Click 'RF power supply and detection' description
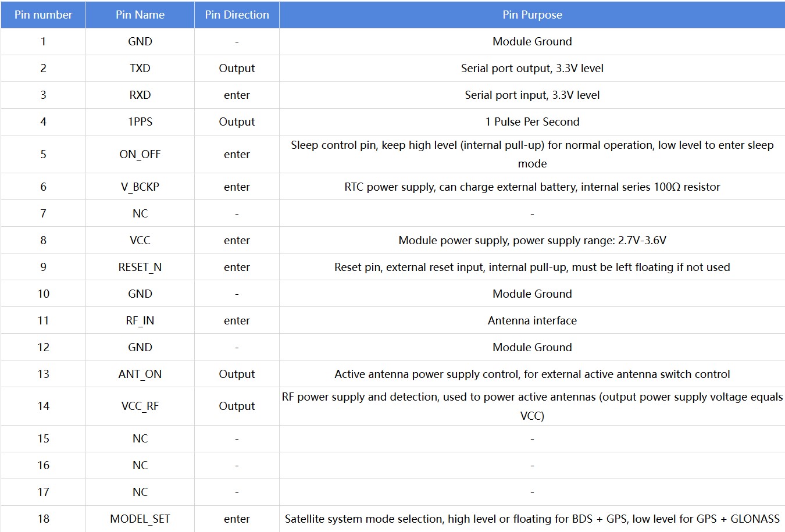 tap(532, 406)
